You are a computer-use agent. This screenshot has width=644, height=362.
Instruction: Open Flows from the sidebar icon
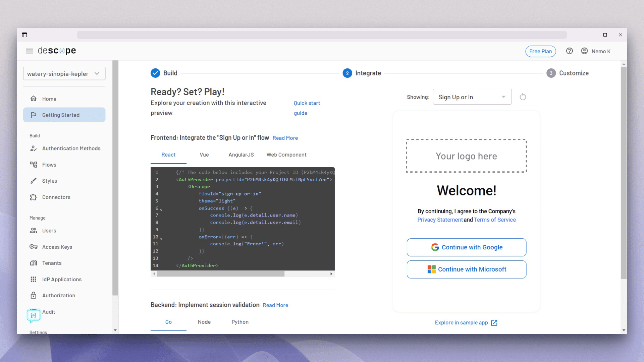(34, 165)
